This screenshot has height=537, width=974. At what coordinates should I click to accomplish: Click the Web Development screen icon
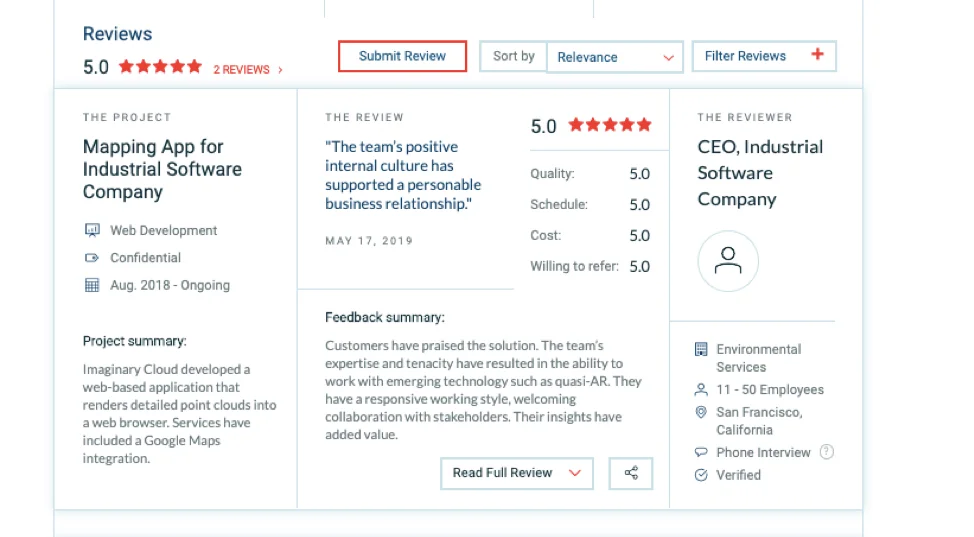[x=92, y=231]
